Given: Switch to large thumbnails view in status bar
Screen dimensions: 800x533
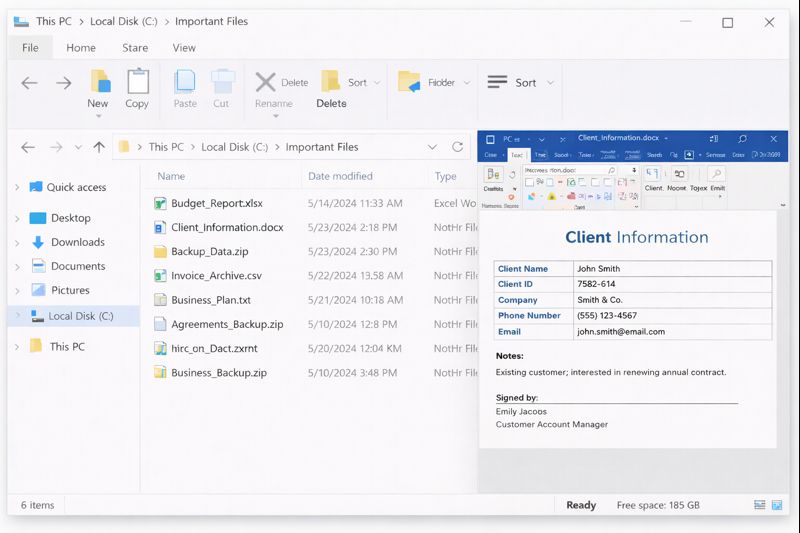Looking at the screenshot, I should coord(778,505).
